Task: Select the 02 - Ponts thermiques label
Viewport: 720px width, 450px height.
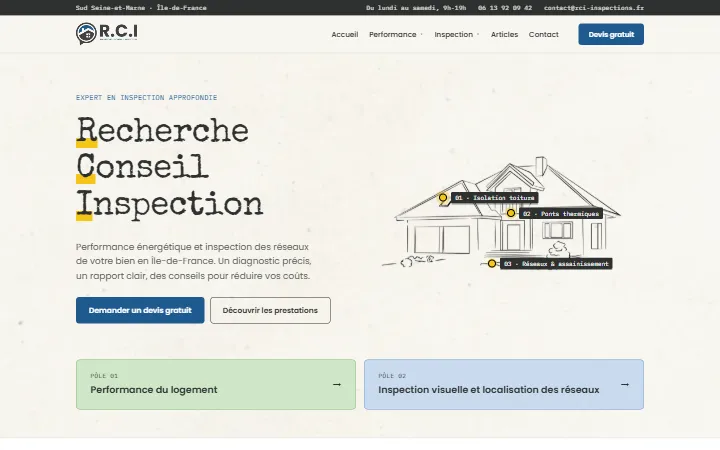Action: pyautogui.click(x=561, y=214)
